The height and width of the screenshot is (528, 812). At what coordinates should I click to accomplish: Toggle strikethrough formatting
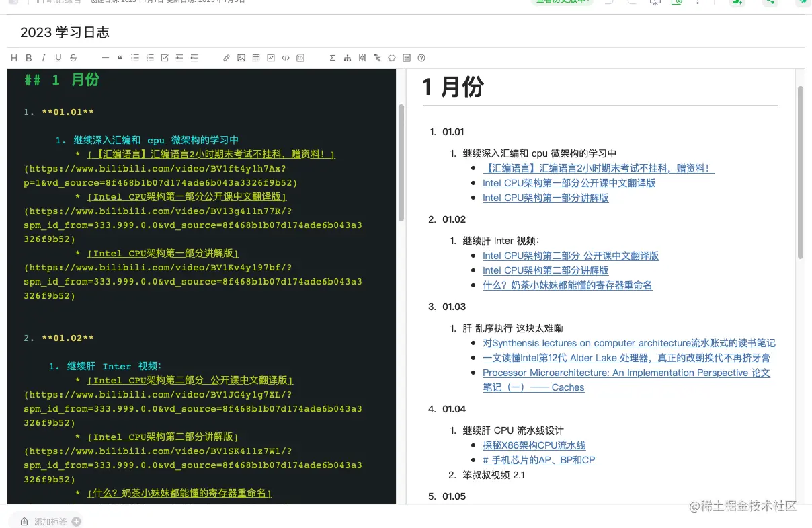coord(73,58)
